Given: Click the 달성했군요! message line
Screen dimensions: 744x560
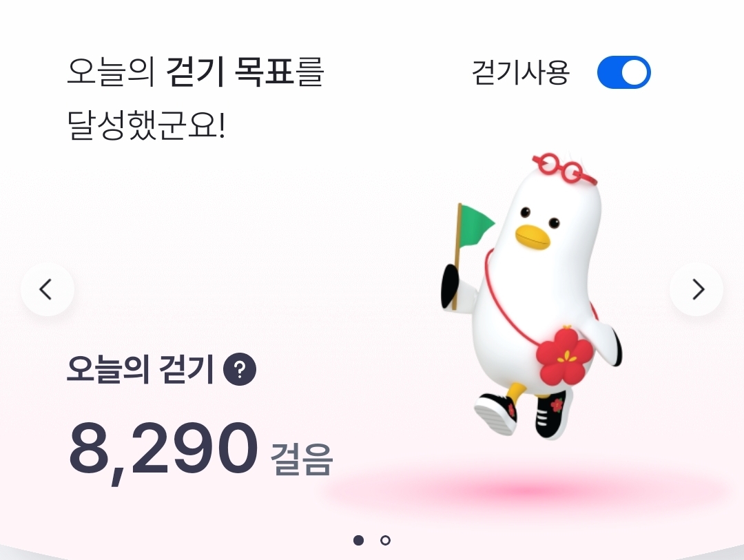Looking at the screenshot, I should tap(146, 125).
